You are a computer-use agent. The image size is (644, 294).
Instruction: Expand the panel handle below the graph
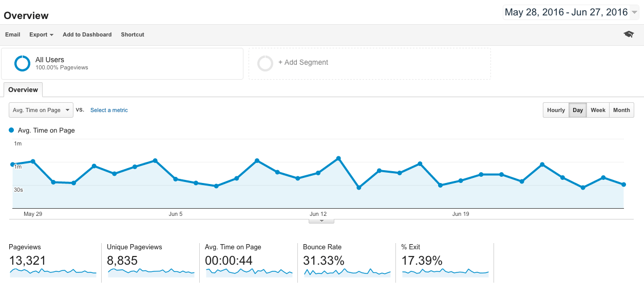(x=321, y=221)
